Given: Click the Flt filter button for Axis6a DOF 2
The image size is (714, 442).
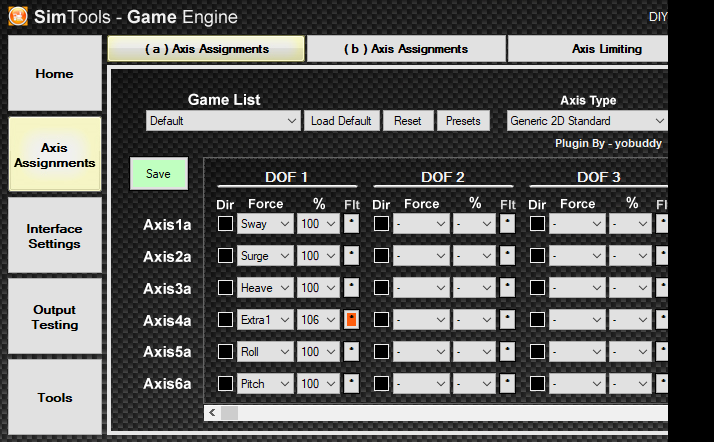Looking at the screenshot, I should pos(507,383).
